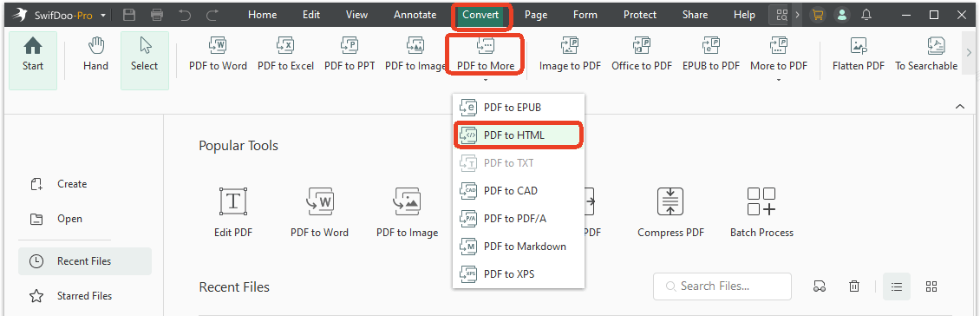Click PDF to Image in ribbon

(415, 54)
